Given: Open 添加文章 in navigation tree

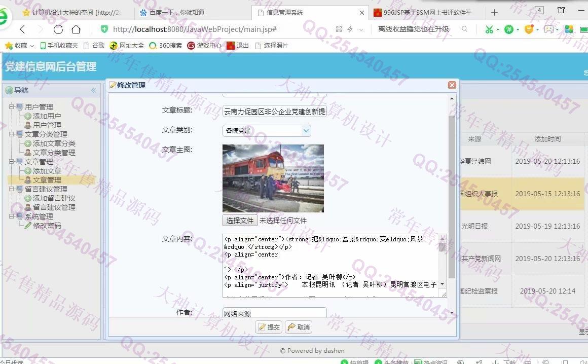Looking at the screenshot, I should click(x=47, y=171).
